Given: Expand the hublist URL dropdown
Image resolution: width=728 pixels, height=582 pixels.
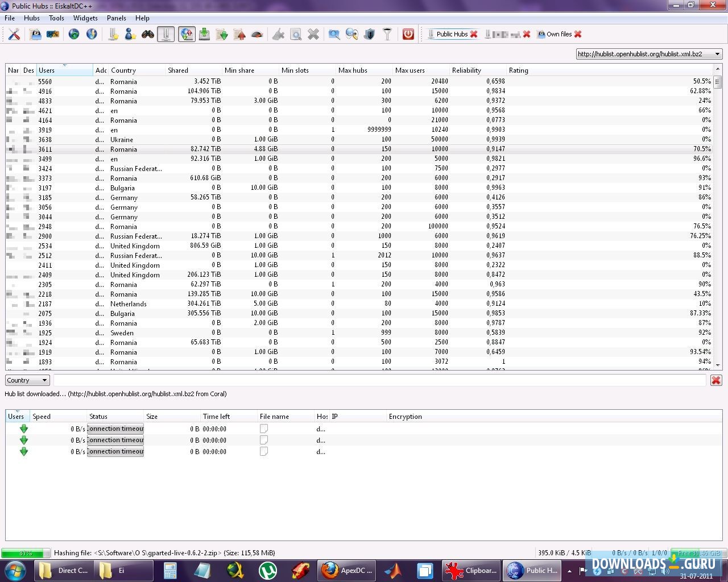Looking at the screenshot, I should point(717,54).
